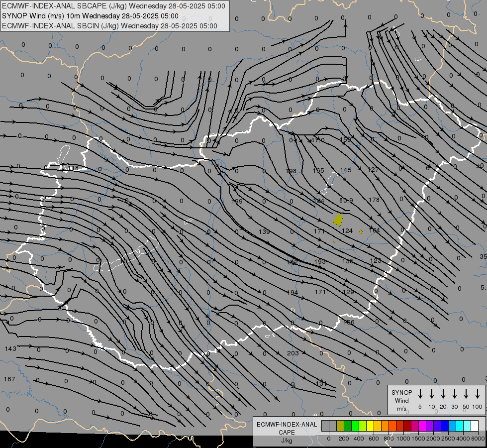The width and height of the screenshot is (487, 448).
Task: Click the map value 167
Action: pyautogui.click(x=9, y=379)
